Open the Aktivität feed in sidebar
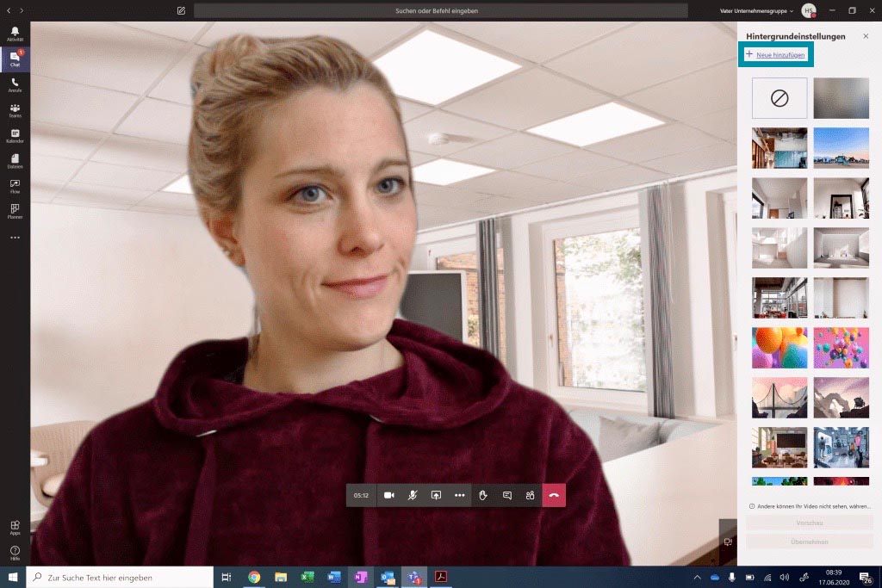This screenshot has height=588, width=882. point(15,34)
